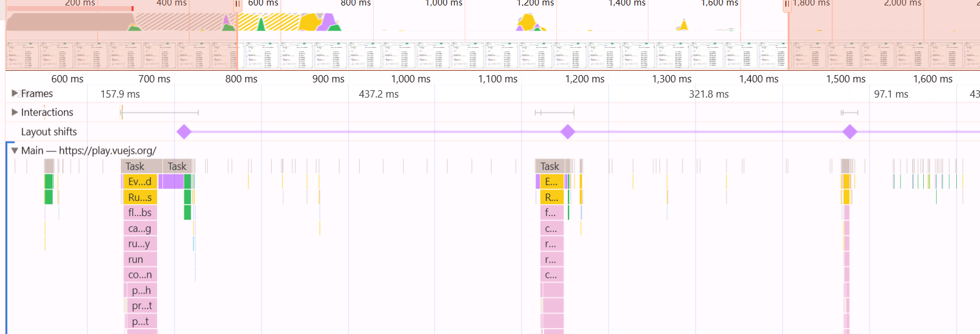Viewport: 980px width, 334px height.
Task: Select the 321.8 ms frame
Action: (x=708, y=94)
